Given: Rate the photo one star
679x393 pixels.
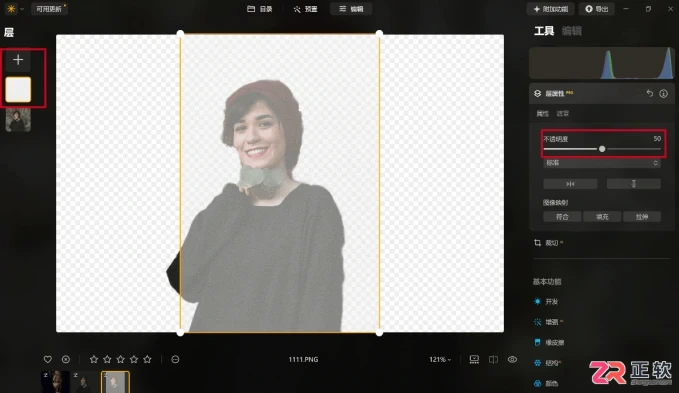Looking at the screenshot, I should (94, 359).
